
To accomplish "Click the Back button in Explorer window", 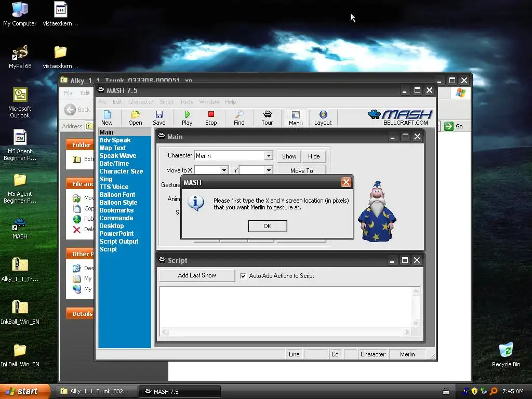I will point(77,110).
